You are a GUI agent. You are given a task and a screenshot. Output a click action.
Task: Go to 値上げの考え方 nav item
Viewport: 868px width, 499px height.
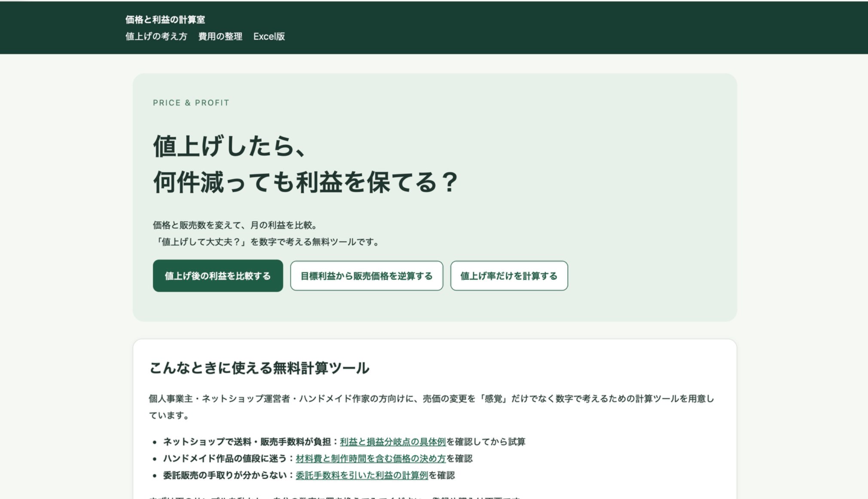point(156,37)
